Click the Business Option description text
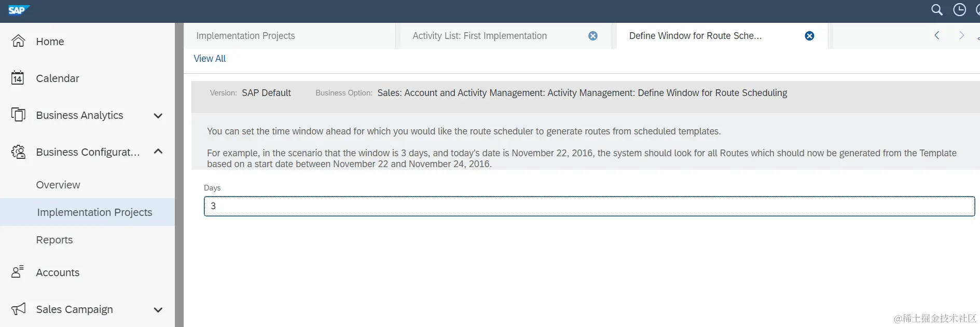 click(x=582, y=93)
